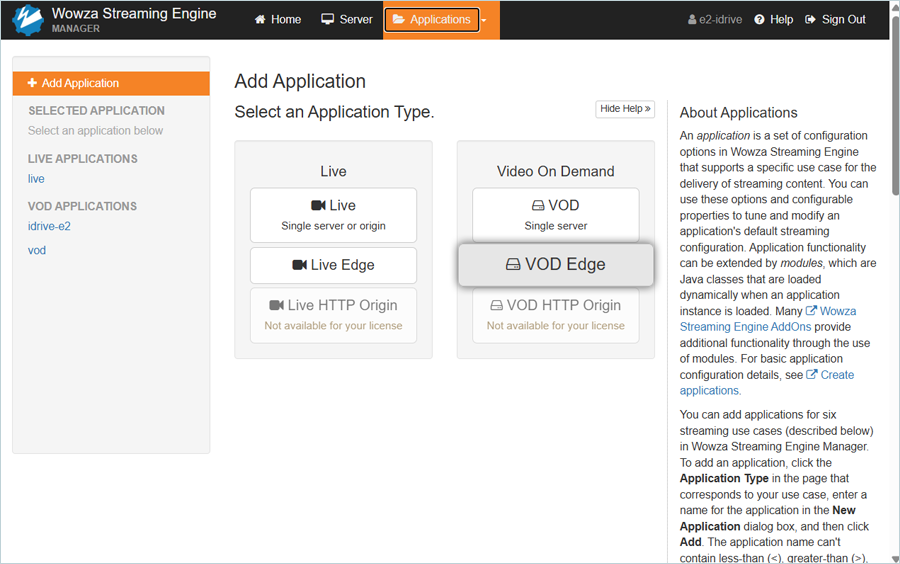Click the Video On Demand column heading
900x564 pixels.
pos(556,172)
